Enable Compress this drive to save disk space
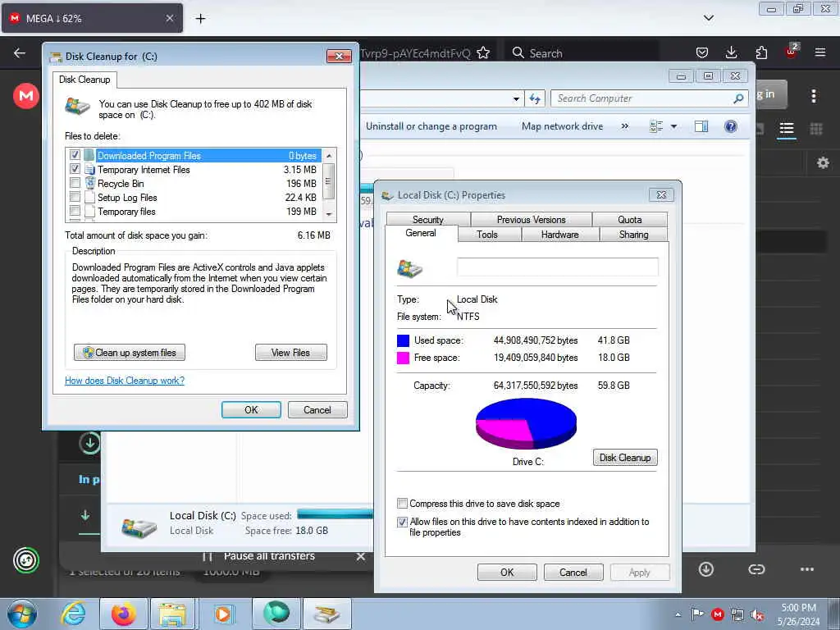 tap(402, 504)
